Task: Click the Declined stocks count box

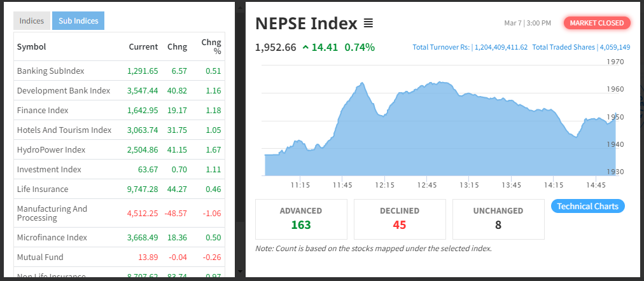Action: pos(400,219)
